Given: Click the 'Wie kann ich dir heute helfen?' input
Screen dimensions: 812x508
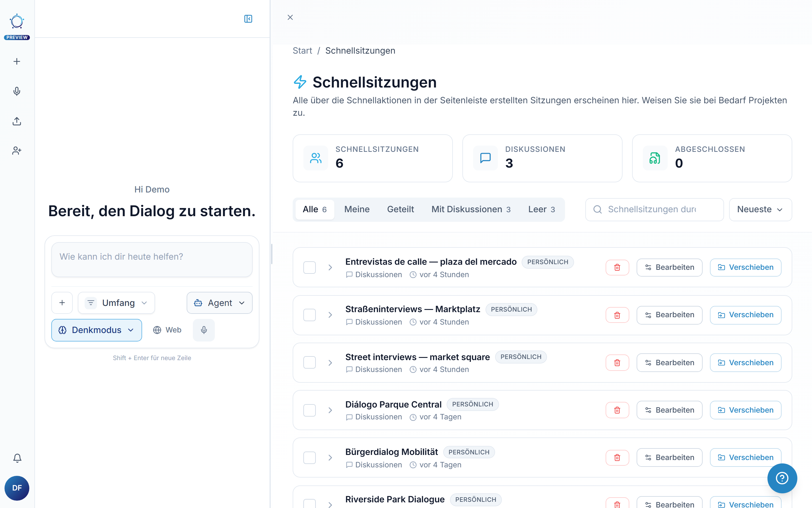Looking at the screenshot, I should (152, 259).
